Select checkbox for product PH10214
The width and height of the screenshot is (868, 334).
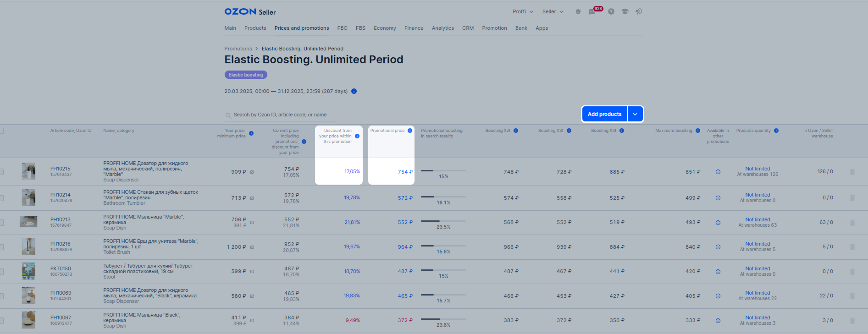1,198
